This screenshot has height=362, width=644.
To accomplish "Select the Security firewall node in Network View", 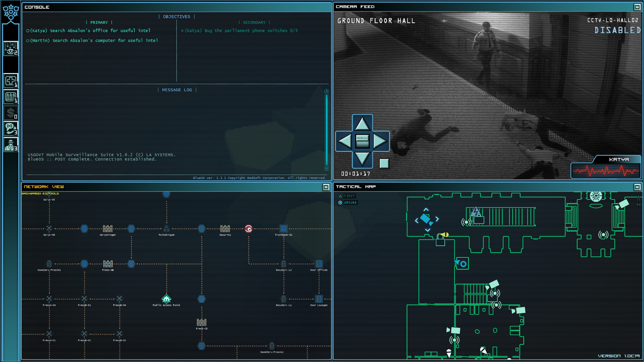I will click(225, 229).
